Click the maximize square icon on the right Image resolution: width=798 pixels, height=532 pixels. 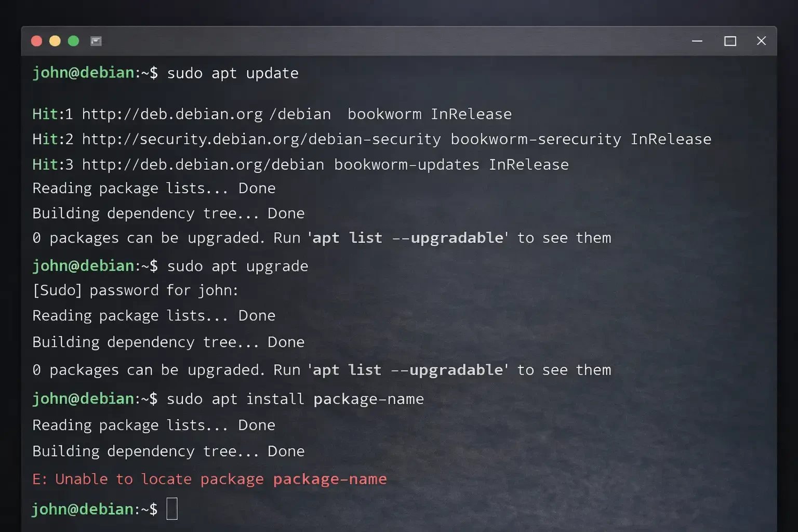730,41
